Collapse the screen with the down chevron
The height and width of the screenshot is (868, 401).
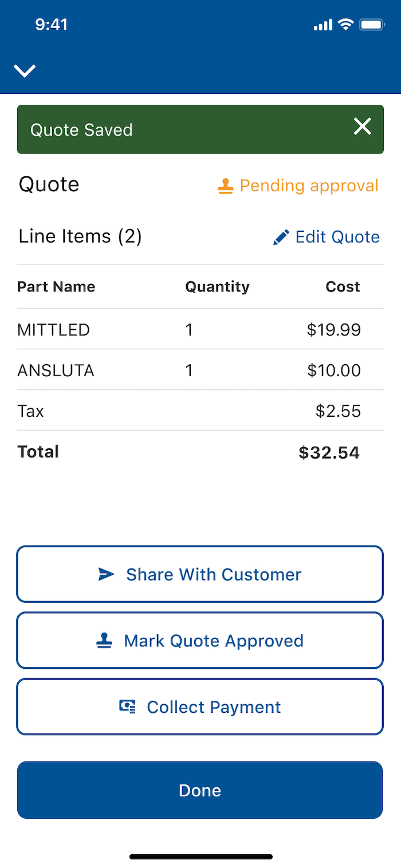coord(25,70)
